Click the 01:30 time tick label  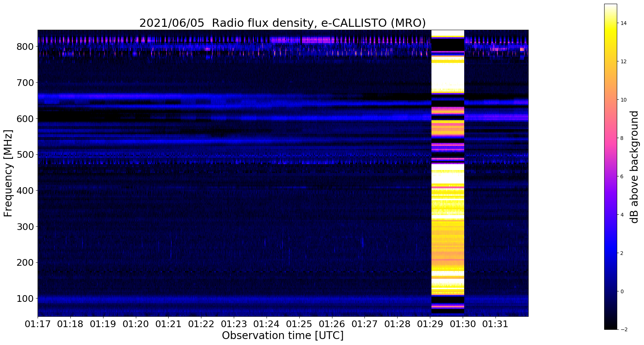(x=463, y=324)
